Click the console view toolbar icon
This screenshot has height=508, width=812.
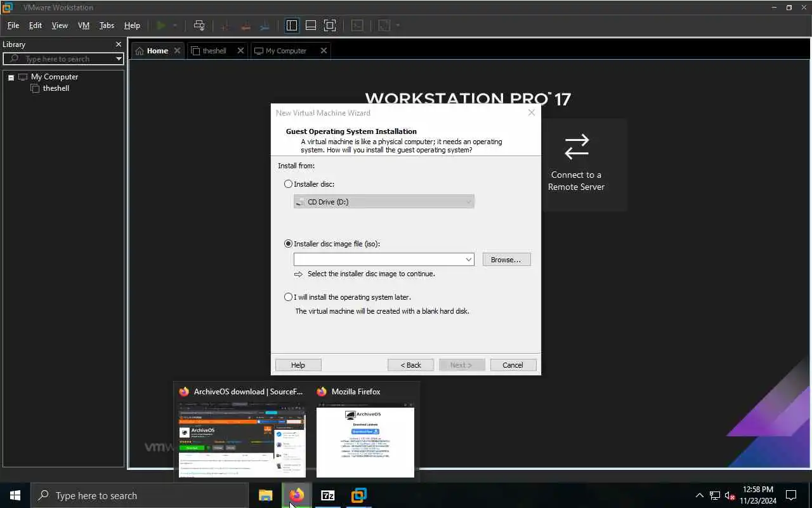click(x=358, y=25)
